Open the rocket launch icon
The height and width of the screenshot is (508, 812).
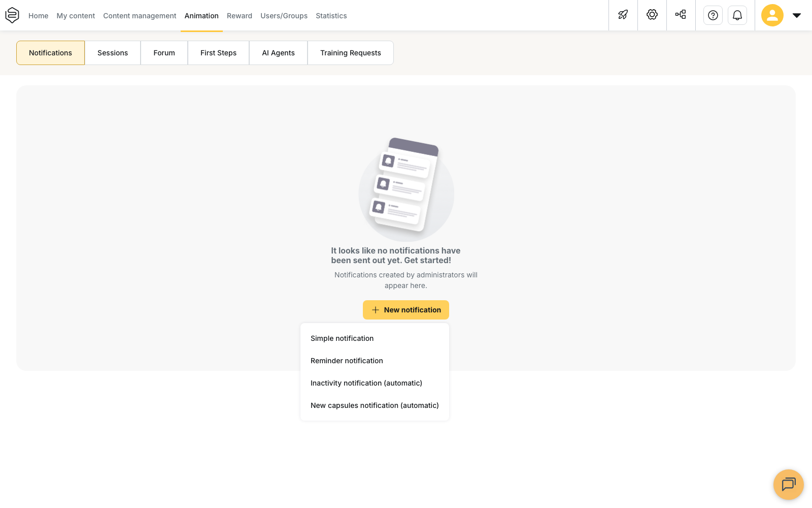click(623, 15)
